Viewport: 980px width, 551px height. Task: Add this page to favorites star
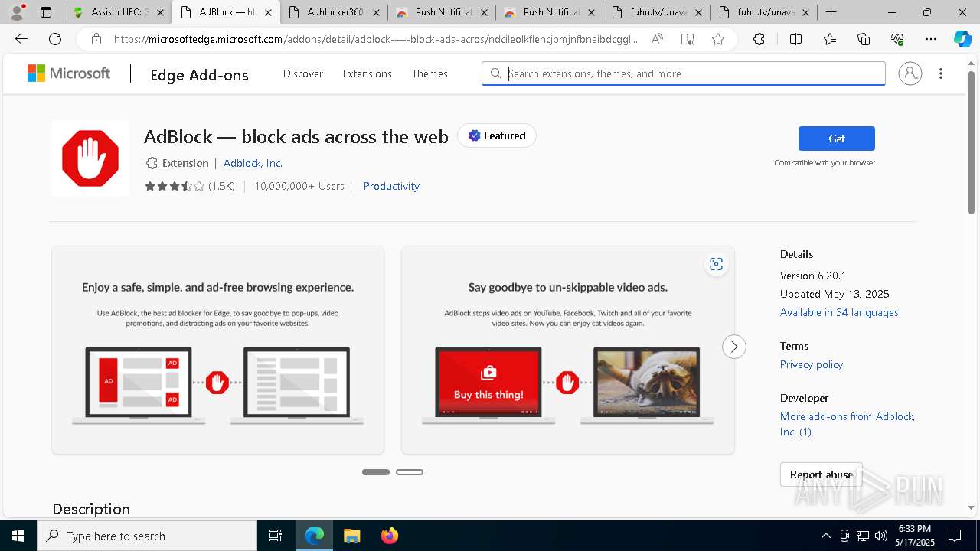point(718,39)
